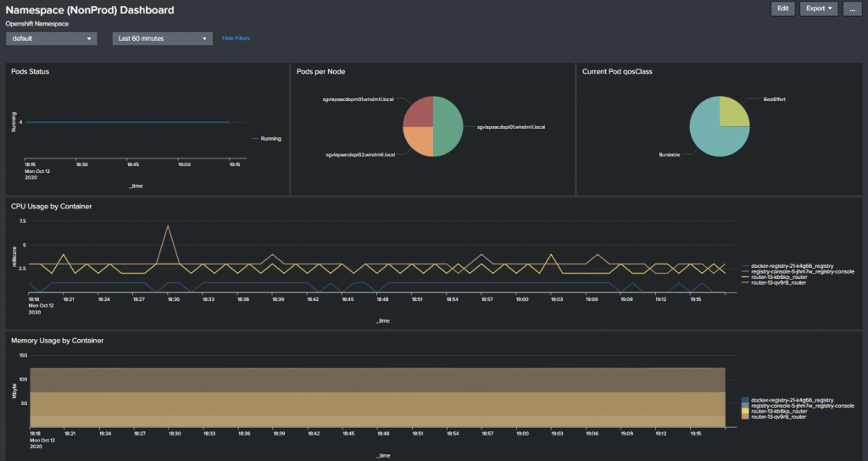Click the CPU spike peak near 18:30
The width and height of the screenshot is (868, 461).
point(168,225)
